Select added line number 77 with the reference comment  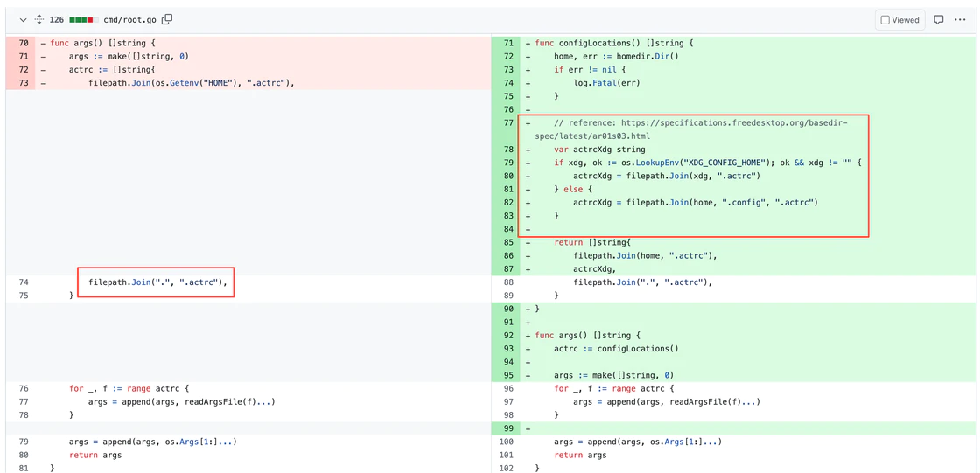coord(508,123)
